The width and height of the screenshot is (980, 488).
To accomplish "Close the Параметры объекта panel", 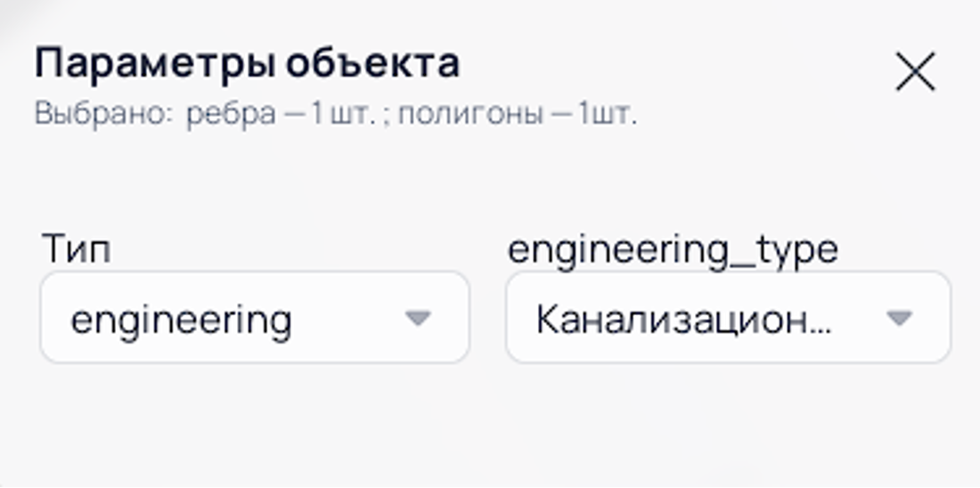I will (x=915, y=72).
